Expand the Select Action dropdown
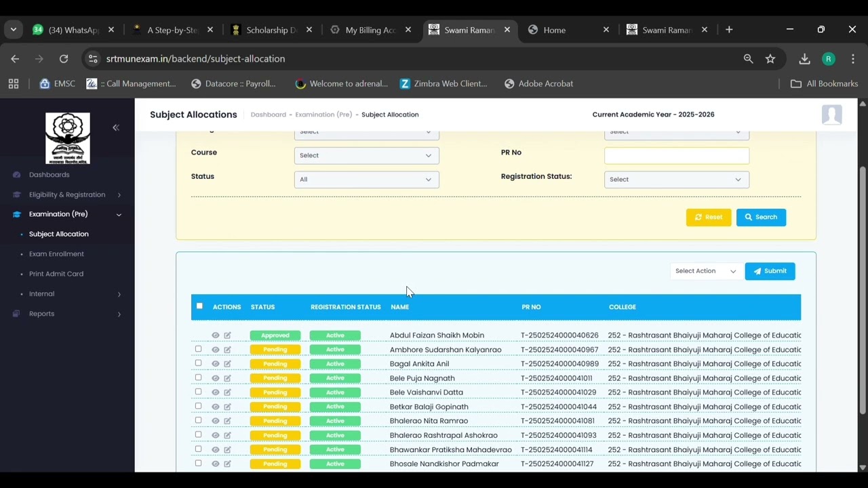 pyautogui.click(x=705, y=271)
